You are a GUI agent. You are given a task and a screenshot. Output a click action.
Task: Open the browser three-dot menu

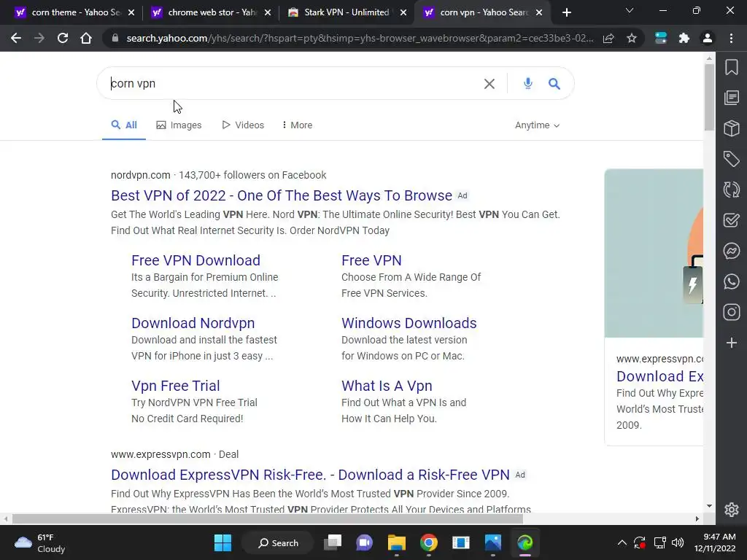click(731, 38)
